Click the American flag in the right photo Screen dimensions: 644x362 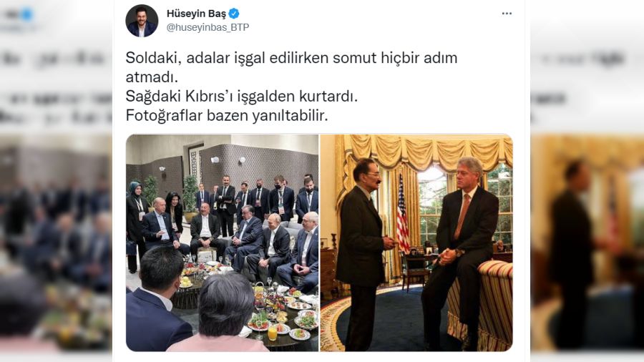click(x=403, y=213)
